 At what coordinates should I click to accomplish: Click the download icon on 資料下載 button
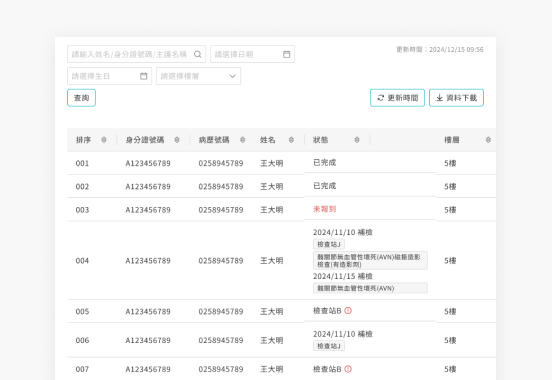point(439,98)
